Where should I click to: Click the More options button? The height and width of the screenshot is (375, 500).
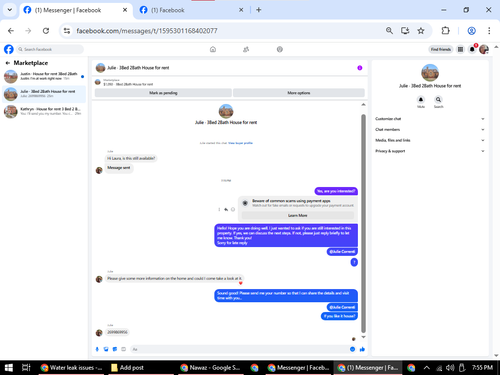pos(299,93)
